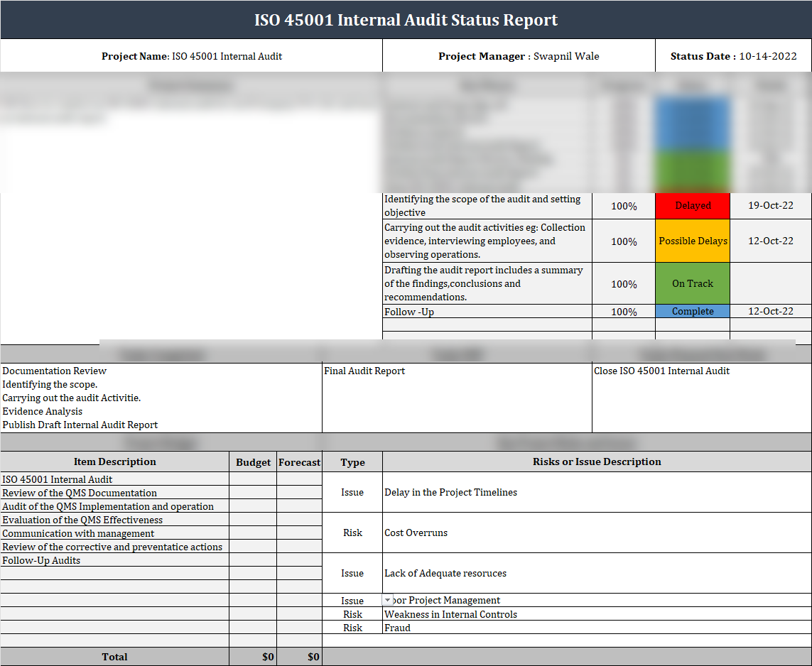This screenshot has width=812, height=666.
Task: Click the Total row showing $0
Action: tap(114, 656)
